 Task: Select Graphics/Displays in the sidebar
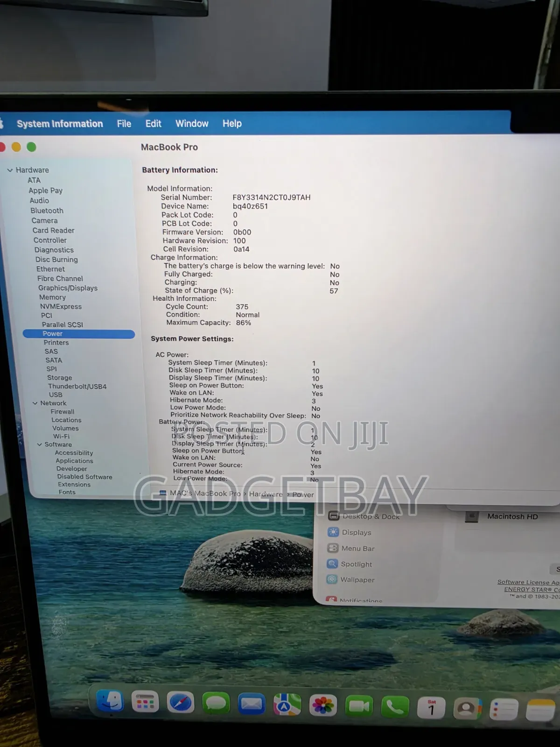[68, 288]
